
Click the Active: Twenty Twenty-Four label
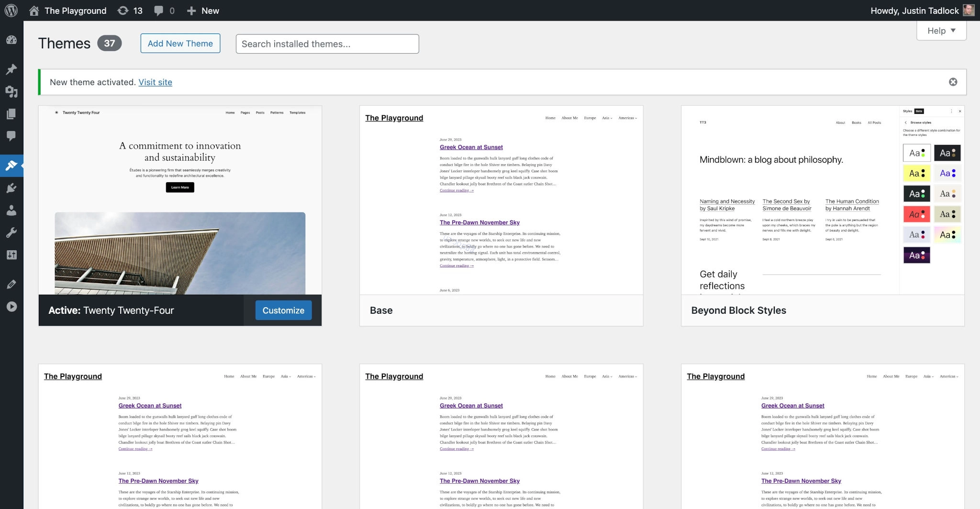click(x=111, y=310)
